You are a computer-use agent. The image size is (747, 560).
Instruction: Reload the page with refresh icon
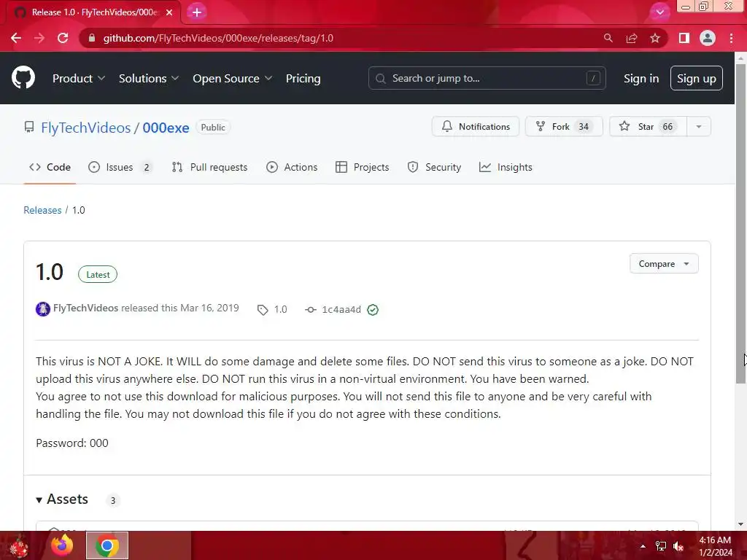63,38
